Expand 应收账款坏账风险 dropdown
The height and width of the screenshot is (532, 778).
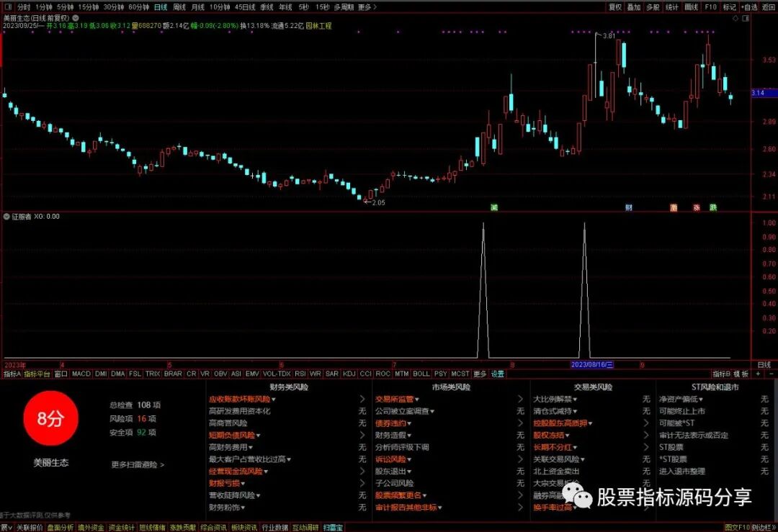242,399
